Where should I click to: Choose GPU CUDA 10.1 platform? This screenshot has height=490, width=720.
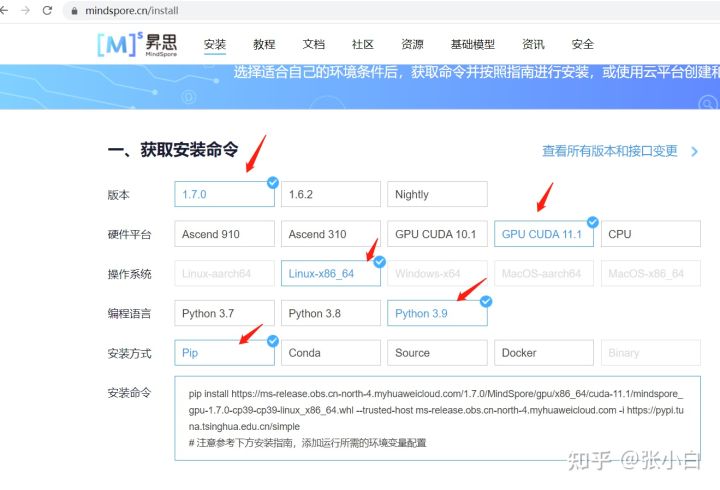[437, 234]
